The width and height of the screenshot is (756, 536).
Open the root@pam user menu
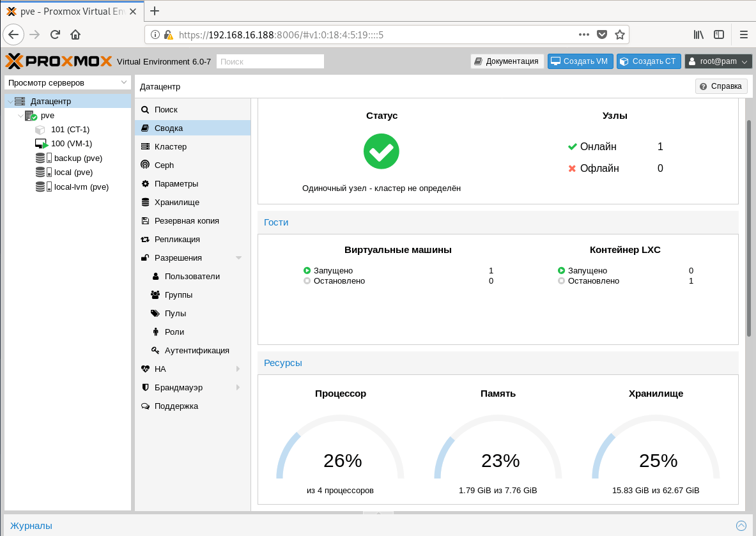(x=717, y=61)
